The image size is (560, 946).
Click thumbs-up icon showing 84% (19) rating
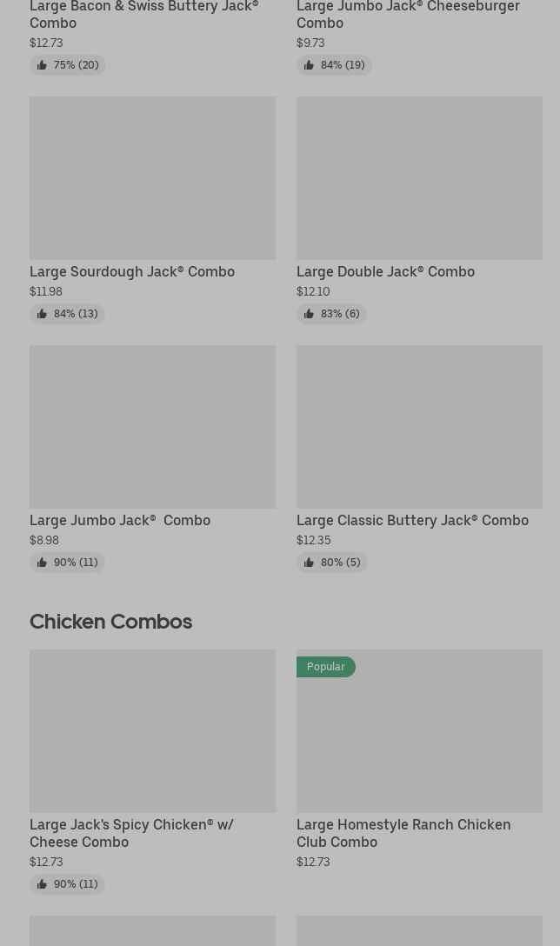309,65
